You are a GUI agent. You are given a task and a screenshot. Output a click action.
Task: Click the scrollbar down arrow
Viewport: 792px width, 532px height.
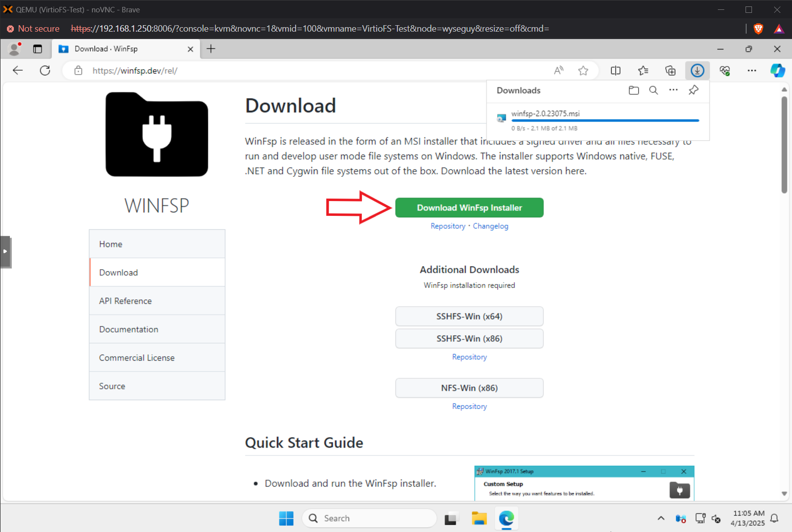(x=784, y=493)
